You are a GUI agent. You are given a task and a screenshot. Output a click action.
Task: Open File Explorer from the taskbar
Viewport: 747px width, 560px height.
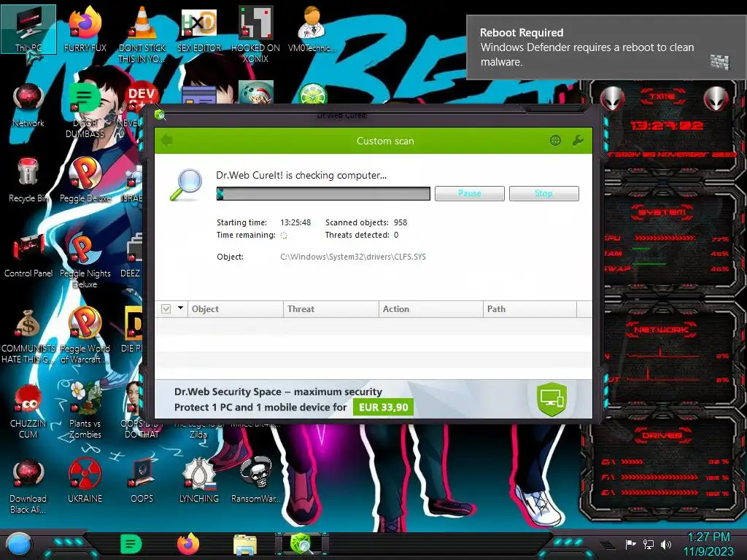[245, 545]
